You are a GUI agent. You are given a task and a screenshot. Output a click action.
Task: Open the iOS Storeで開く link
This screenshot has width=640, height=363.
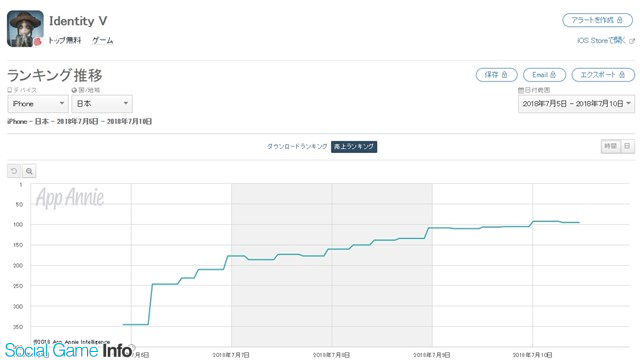(x=601, y=40)
